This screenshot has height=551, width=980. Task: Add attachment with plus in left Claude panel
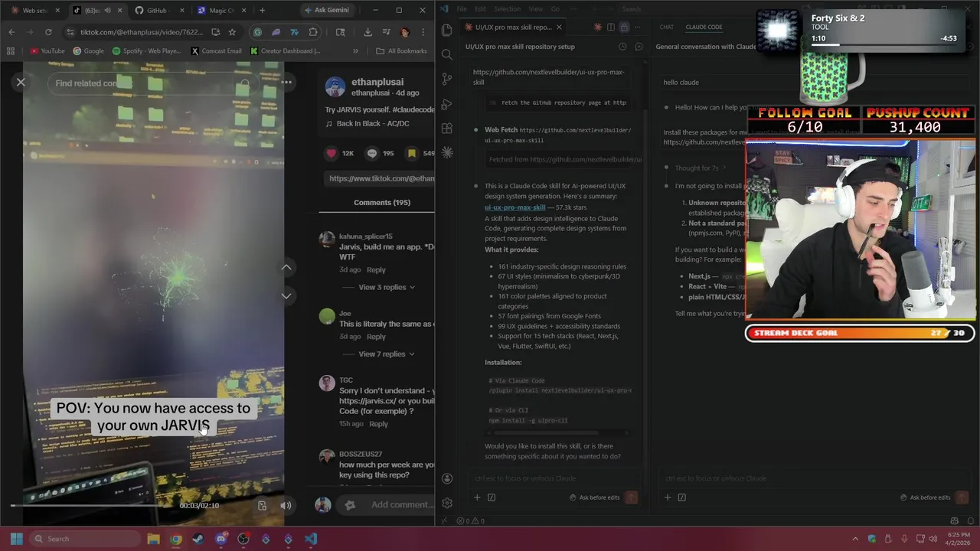(477, 497)
